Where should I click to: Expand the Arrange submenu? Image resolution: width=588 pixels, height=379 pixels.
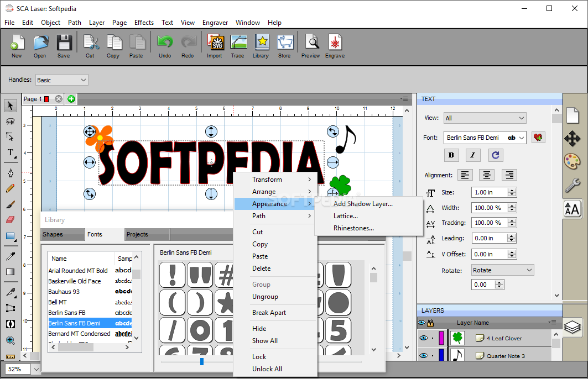[x=275, y=191]
